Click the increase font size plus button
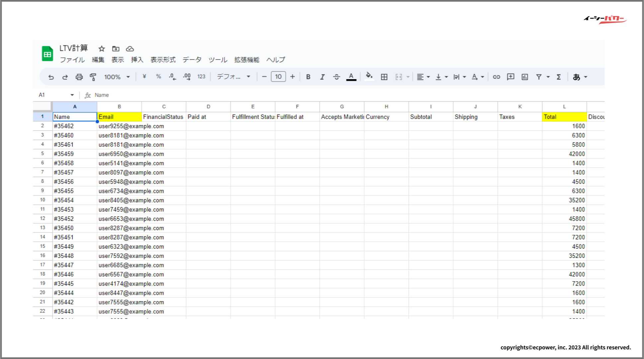Screen dimensions: 644x359 tap(292, 77)
